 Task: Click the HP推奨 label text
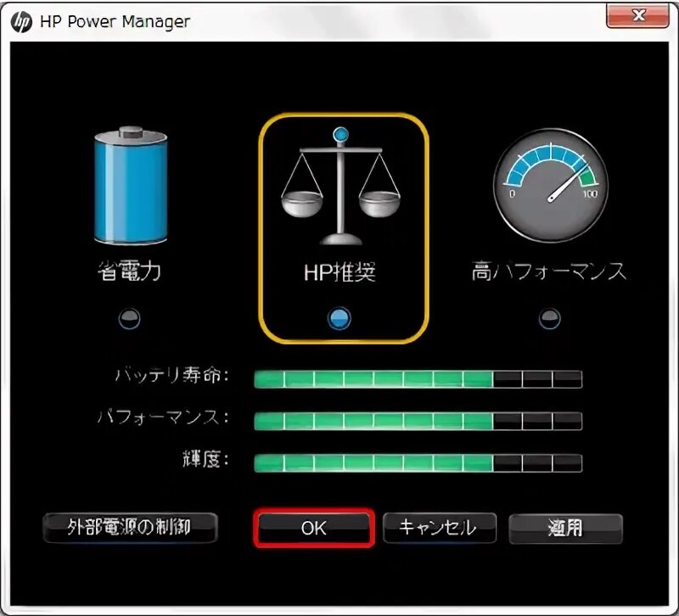coord(340,272)
